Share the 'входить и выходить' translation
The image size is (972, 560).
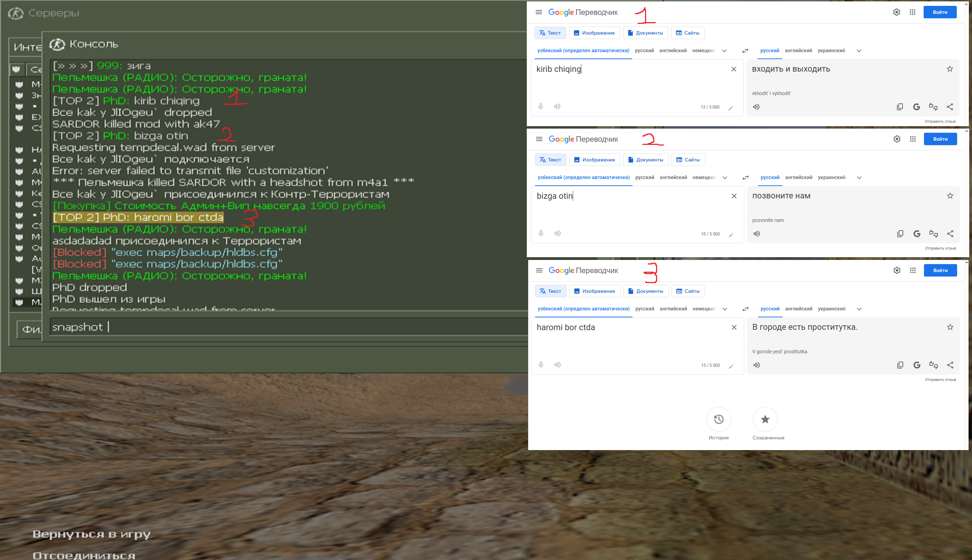pyautogui.click(x=950, y=107)
